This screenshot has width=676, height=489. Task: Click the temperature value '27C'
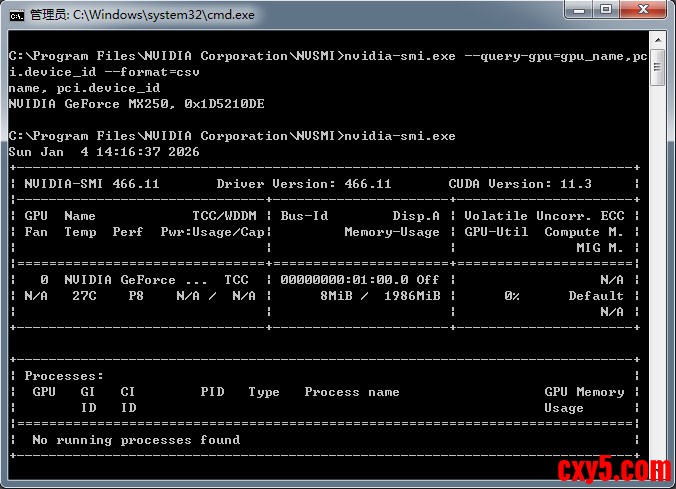(x=84, y=296)
